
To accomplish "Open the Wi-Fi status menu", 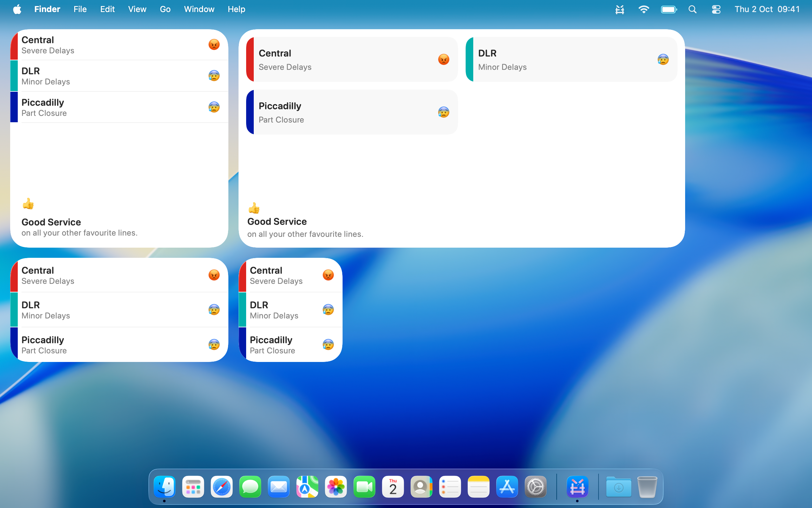I will click(643, 9).
